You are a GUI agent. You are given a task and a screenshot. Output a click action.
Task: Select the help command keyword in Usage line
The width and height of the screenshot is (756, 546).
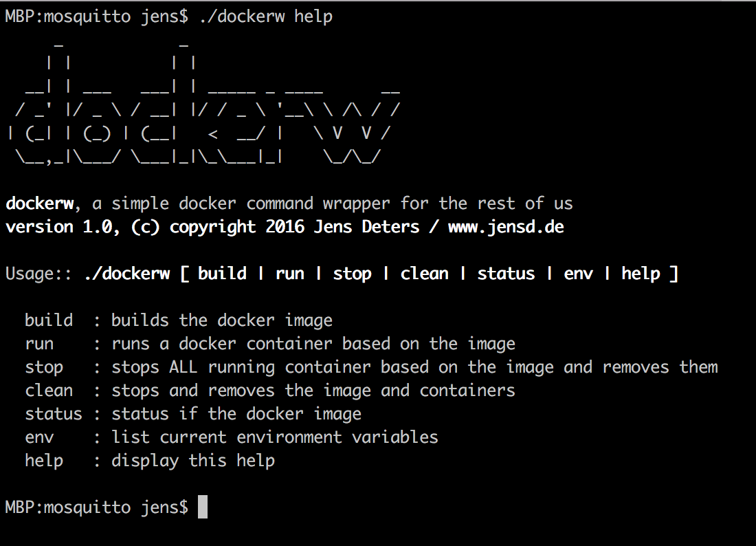tap(641, 274)
